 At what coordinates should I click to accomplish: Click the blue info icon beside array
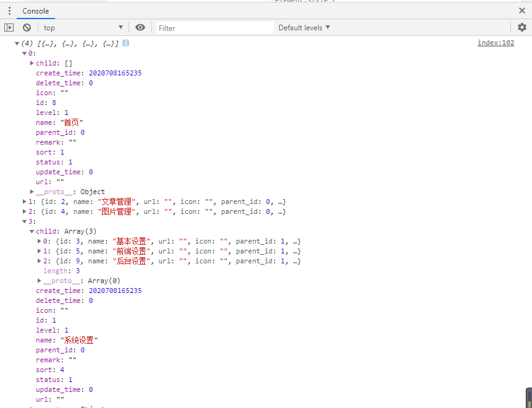(125, 43)
